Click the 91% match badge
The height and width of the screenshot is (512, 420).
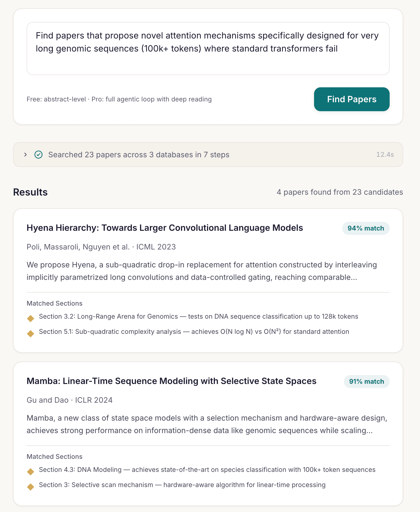366,381
